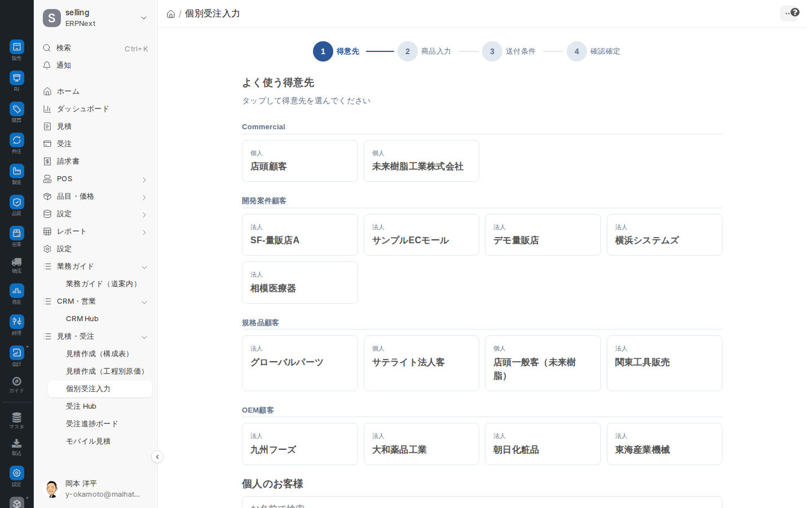Open 見積 in the sidebar
The width and height of the screenshot is (812, 508).
96,126
